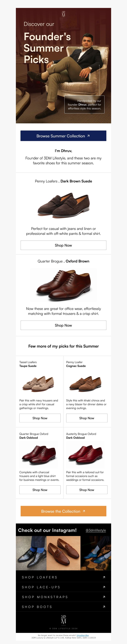Click the dark brown suede loafers image
Viewport: 127px width, 644px height.
[63, 205]
